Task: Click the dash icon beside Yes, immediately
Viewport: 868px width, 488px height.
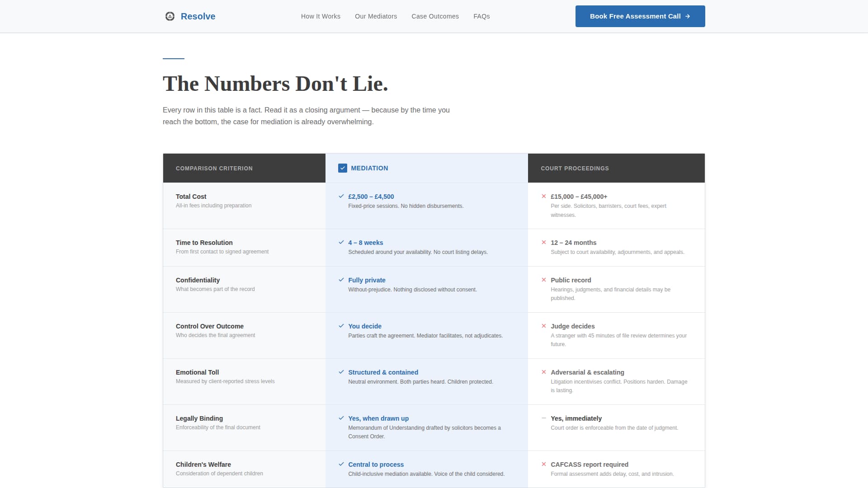Action: [x=544, y=418]
